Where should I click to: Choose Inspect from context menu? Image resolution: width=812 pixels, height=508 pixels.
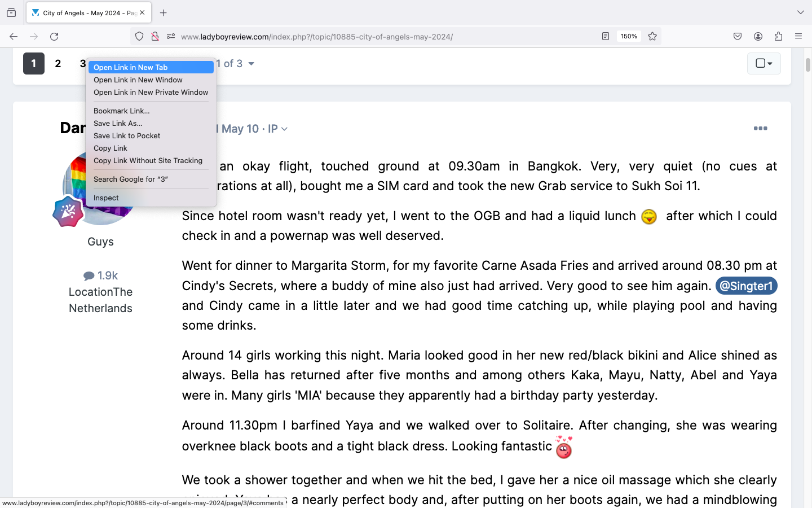[151, 198]
